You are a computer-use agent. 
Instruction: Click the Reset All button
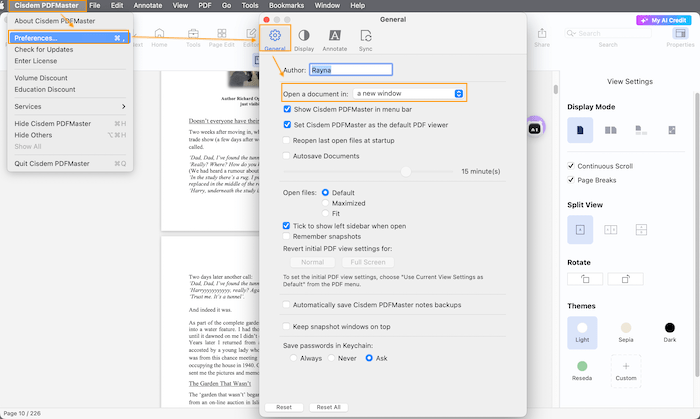(329, 407)
